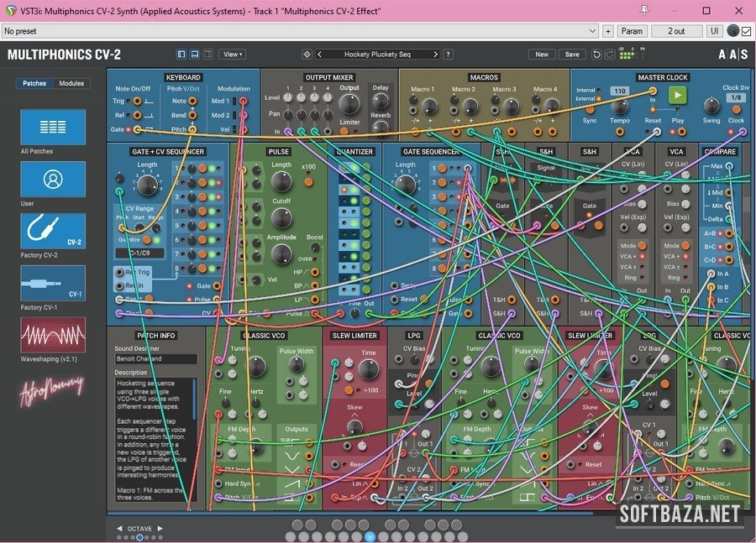The width and height of the screenshot is (756, 543).
Task: Switch to the Modules tab
Action: [x=71, y=84]
